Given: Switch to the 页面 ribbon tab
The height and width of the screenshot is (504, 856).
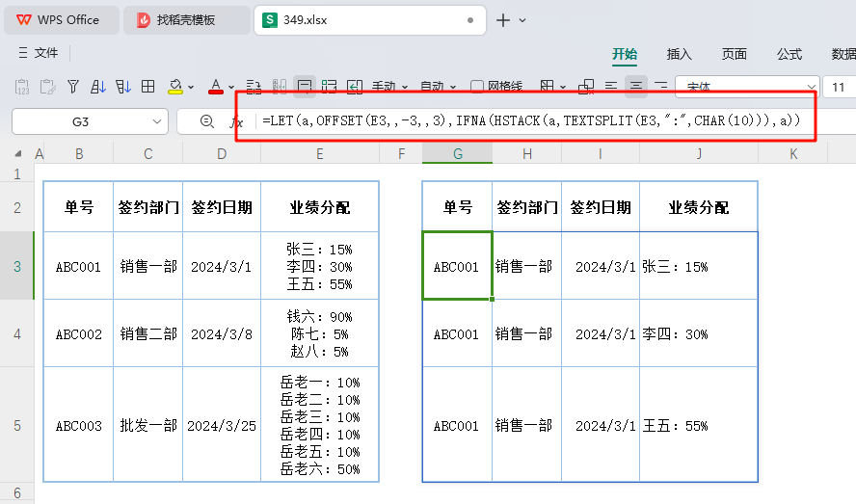Looking at the screenshot, I should coord(735,54).
